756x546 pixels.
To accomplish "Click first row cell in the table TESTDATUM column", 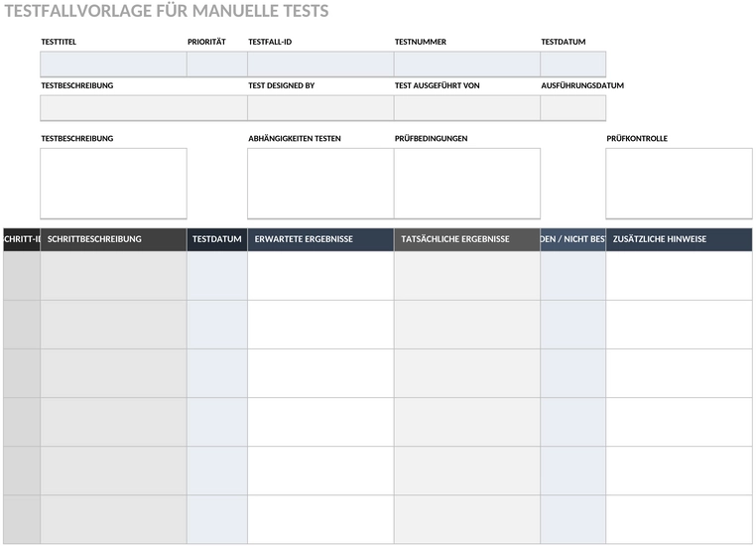I will 217,275.
